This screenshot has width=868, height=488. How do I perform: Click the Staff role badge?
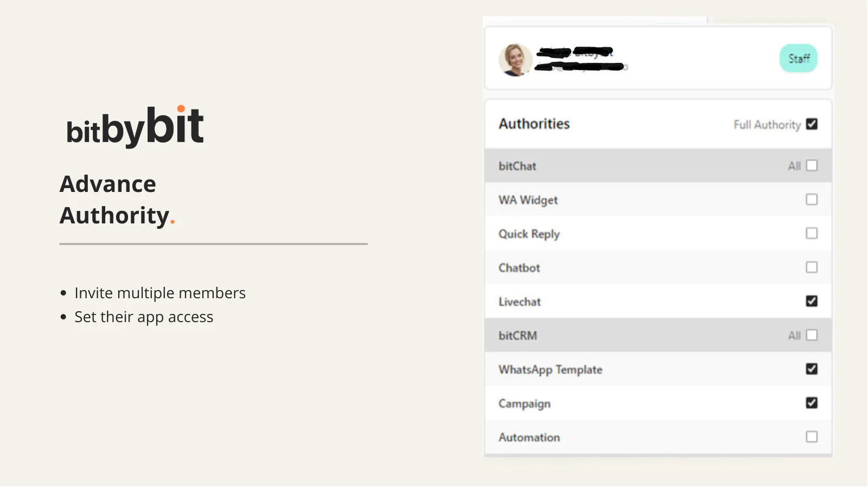[799, 59]
